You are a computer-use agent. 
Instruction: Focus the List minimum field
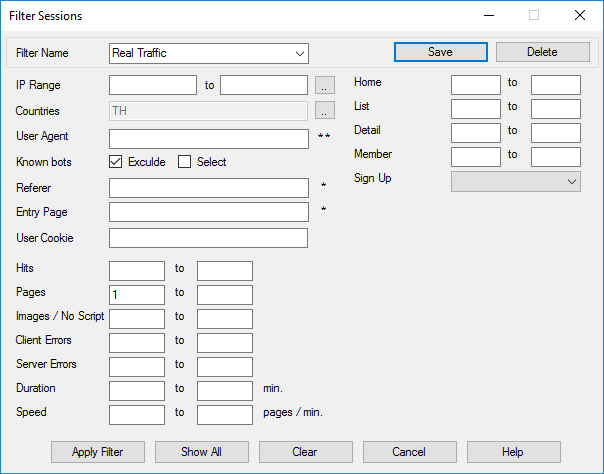476,109
